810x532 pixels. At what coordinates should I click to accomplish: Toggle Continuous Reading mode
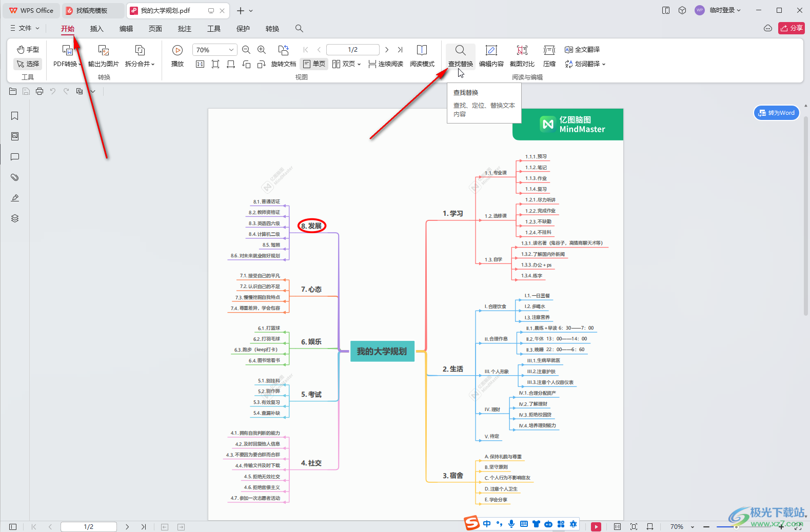pyautogui.click(x=386, y=64)
